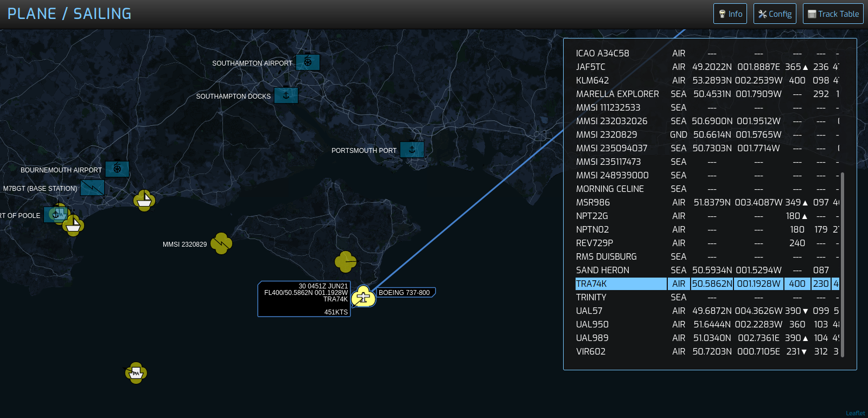
Task: Select KLM642 row in track table
Action: (x=707, y=80)
